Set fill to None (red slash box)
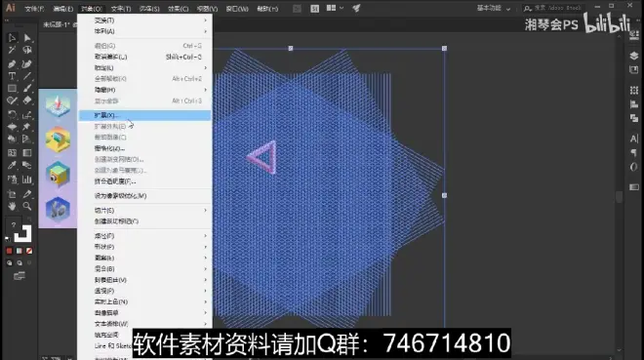Screen dimensions: 644x360 point(29,251)
